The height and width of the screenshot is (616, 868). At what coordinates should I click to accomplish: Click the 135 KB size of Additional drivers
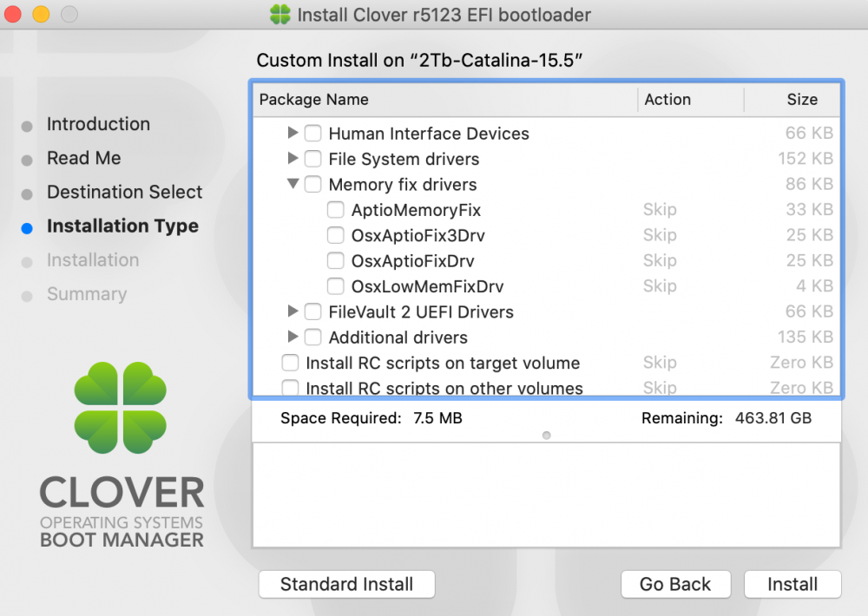point(806,337)
